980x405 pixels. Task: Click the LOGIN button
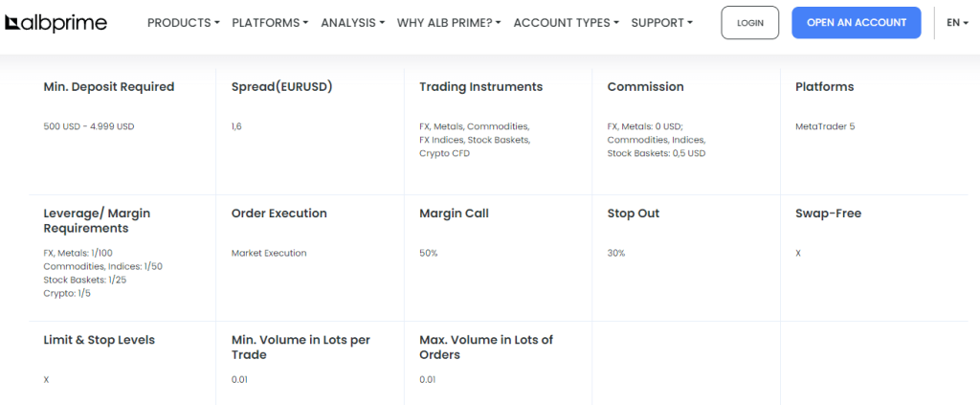[x=750, y=23]
